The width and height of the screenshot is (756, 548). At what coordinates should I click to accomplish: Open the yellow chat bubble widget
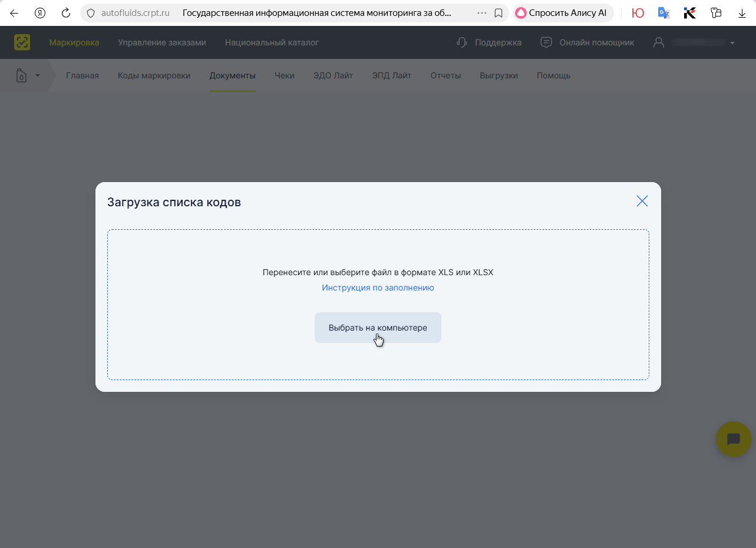point(733,439)
